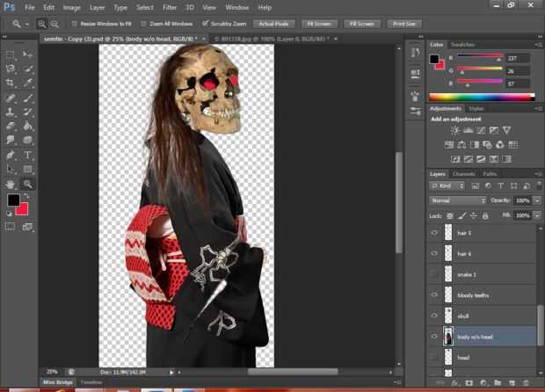Show the head layer
The image size is (545, 392).
tap(434, 357)
